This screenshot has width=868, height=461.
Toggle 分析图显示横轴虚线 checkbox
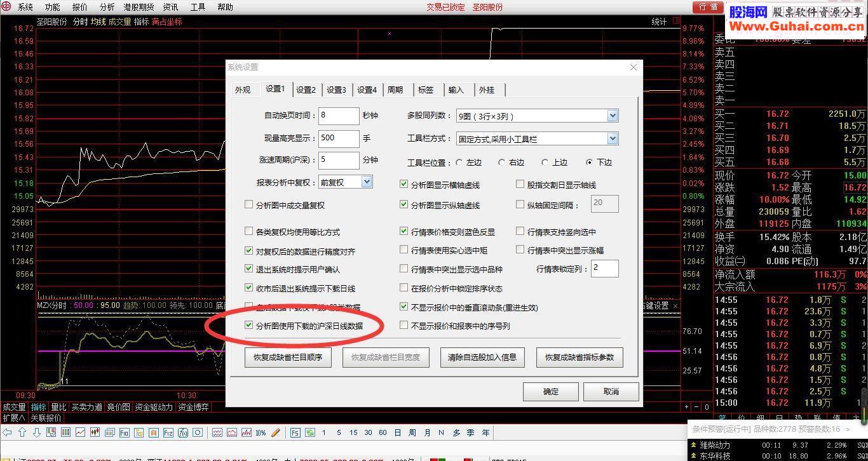point(403,184)
